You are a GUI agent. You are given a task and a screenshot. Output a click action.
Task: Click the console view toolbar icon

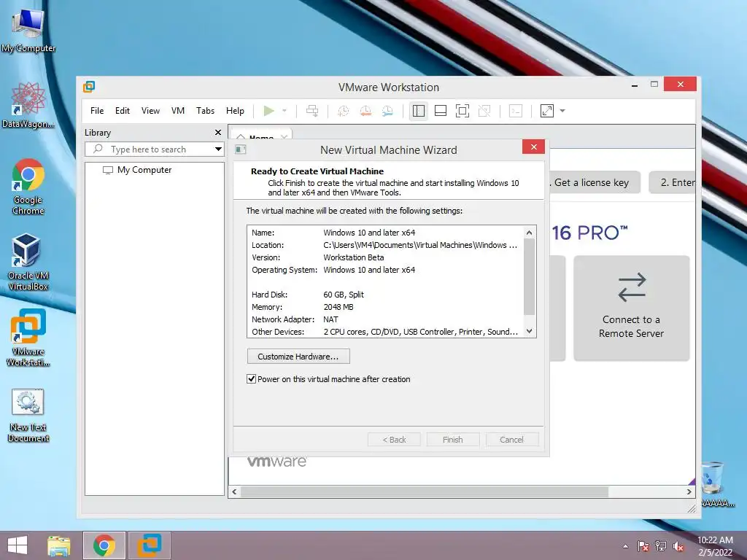(x=516, y=111)
